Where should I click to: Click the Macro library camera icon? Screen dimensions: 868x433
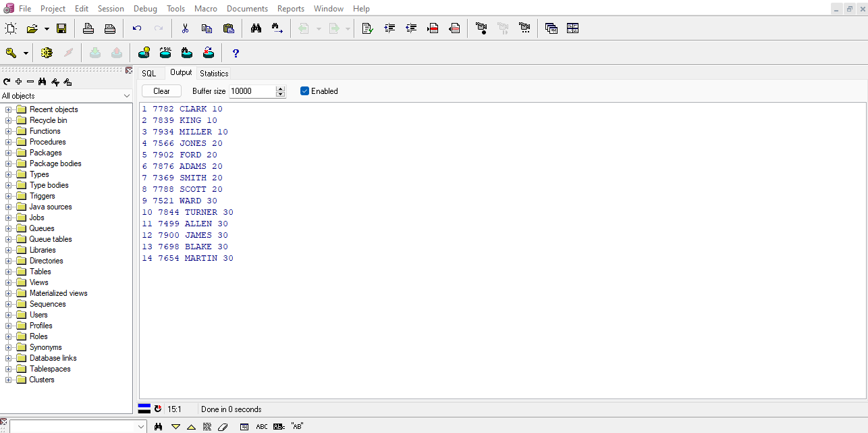[524, 28]
